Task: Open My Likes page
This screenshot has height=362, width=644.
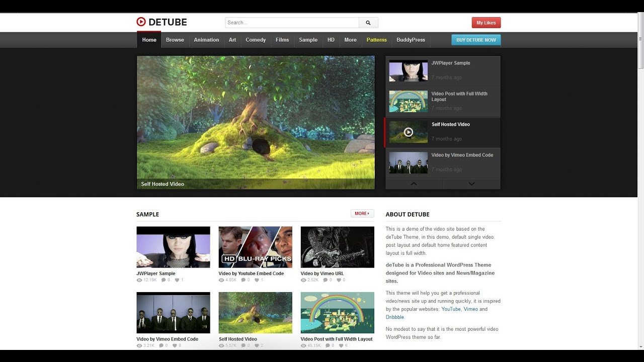Action: (486, 23)
